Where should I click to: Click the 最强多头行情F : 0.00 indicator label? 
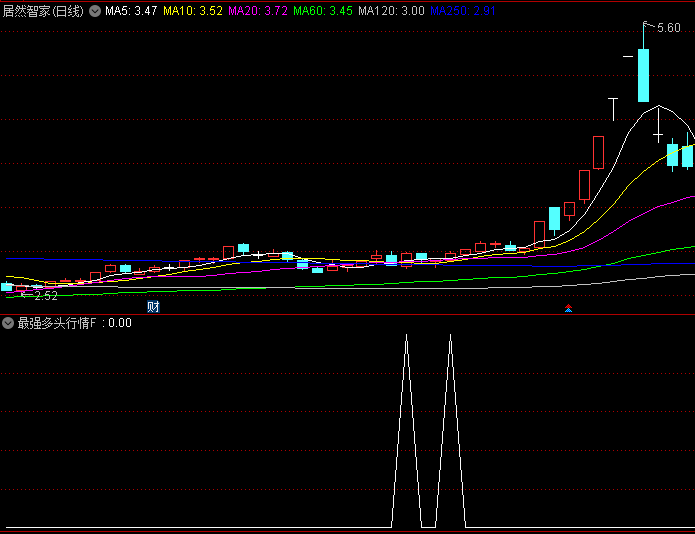pyautogui.click(x=74, y=323)
